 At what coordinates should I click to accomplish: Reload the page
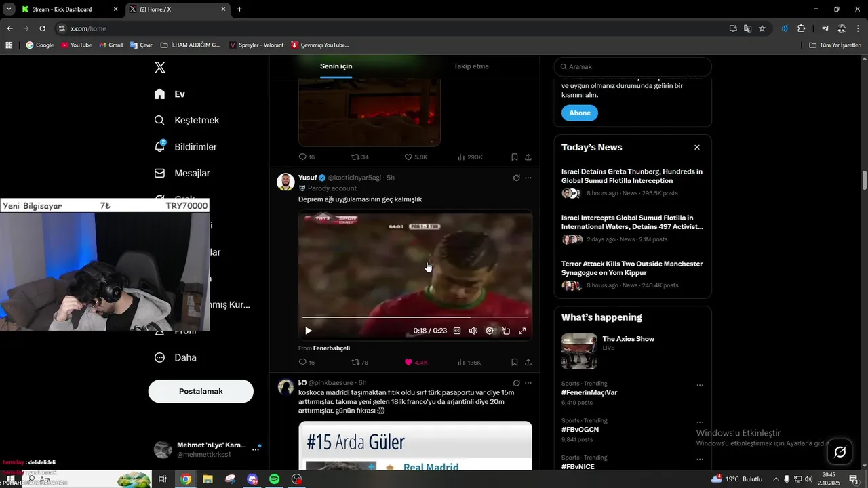(42, 28)
